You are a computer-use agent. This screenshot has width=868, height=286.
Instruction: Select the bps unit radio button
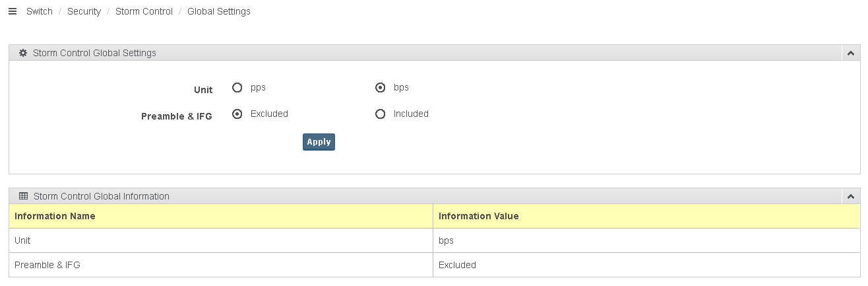(380, 88)
